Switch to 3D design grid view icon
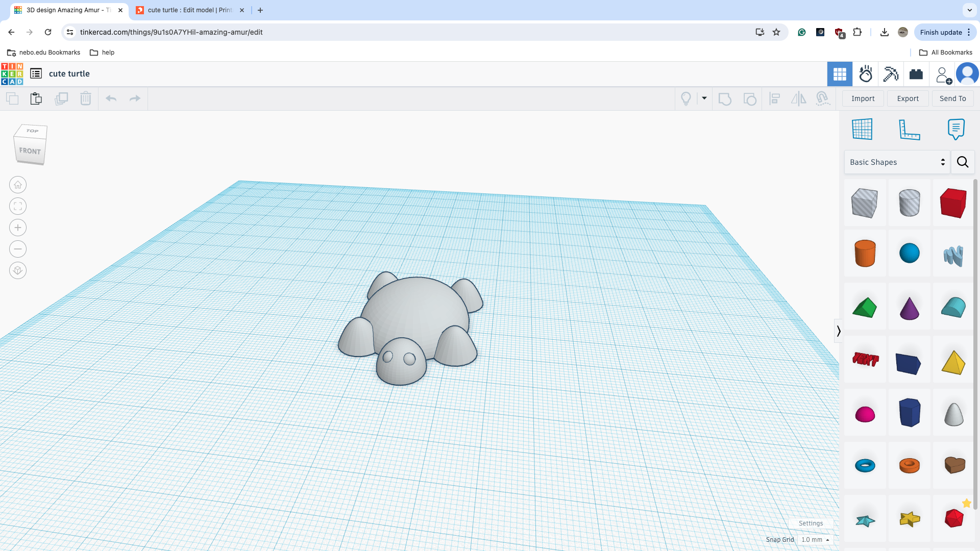Screen dimensions: 980x551 (x=840, y=74)
